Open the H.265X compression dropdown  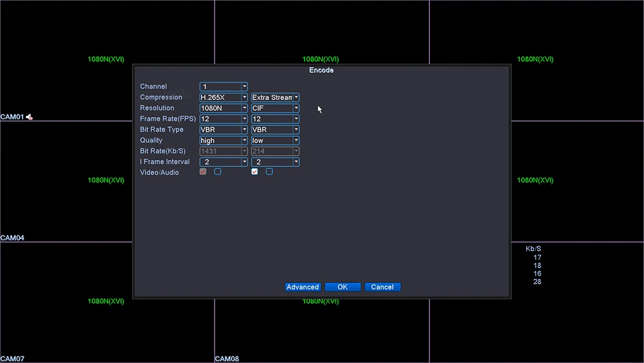tap(223, 97)
